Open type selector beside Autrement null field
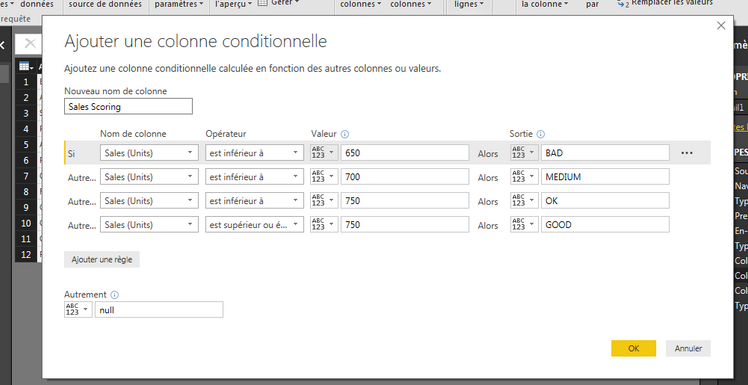 (x=78, y=310)
